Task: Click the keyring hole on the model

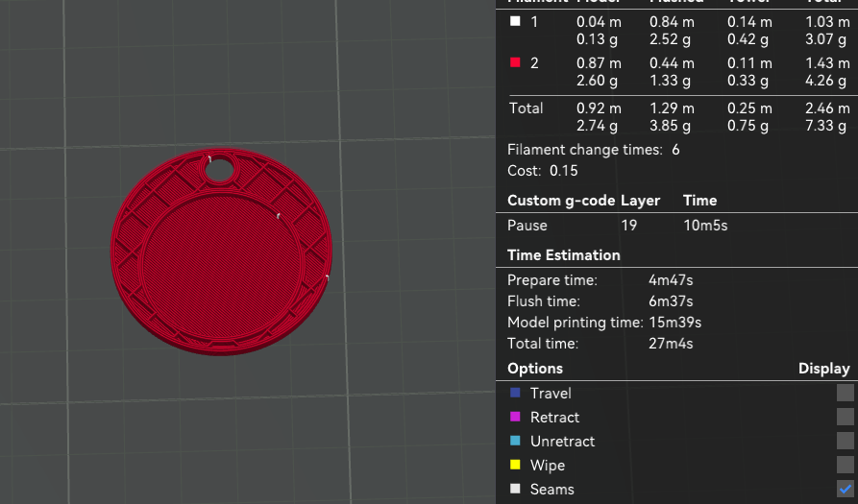Action: click(x=219, y=170)
